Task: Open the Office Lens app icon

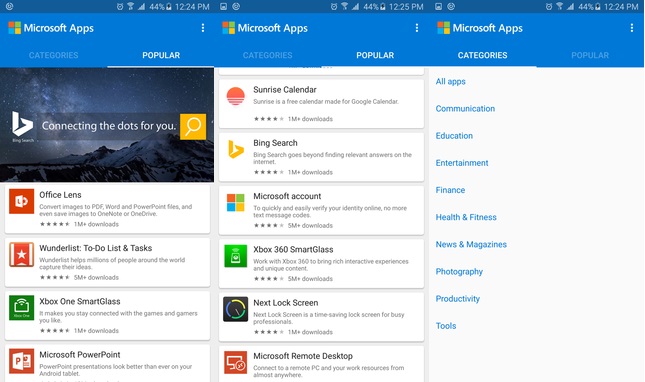Action: click(x=21, y=201)
